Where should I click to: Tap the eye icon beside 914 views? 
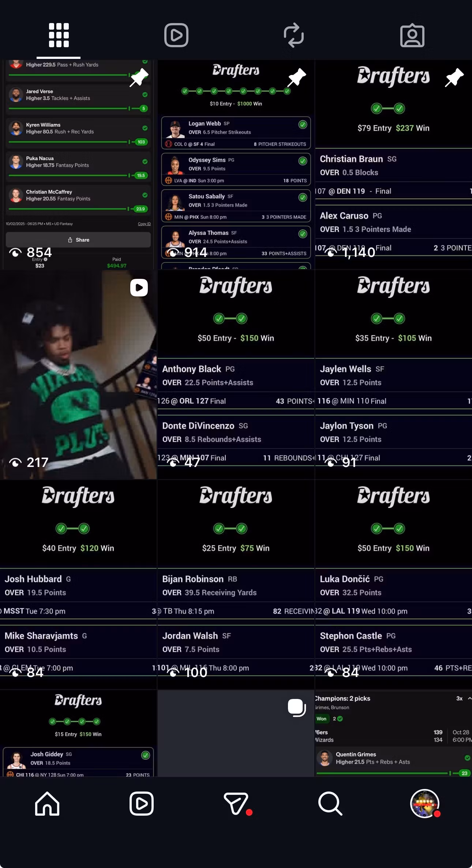pos(173,252)
